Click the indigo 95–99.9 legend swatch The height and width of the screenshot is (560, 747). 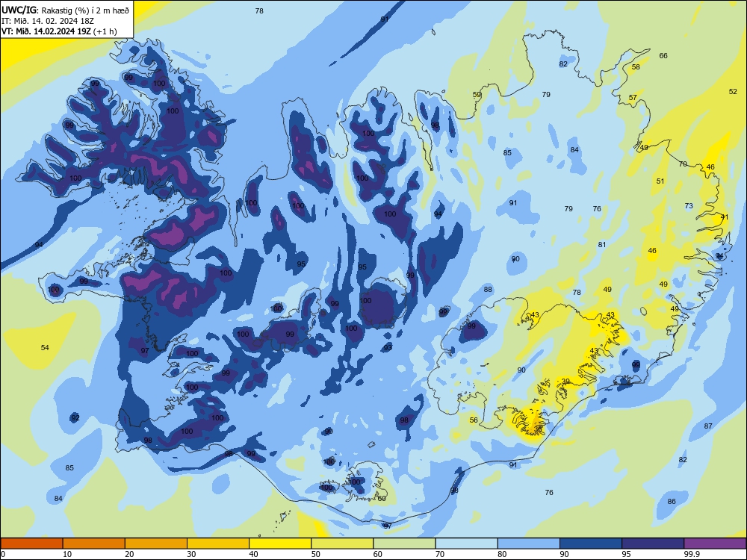(653, 544)
